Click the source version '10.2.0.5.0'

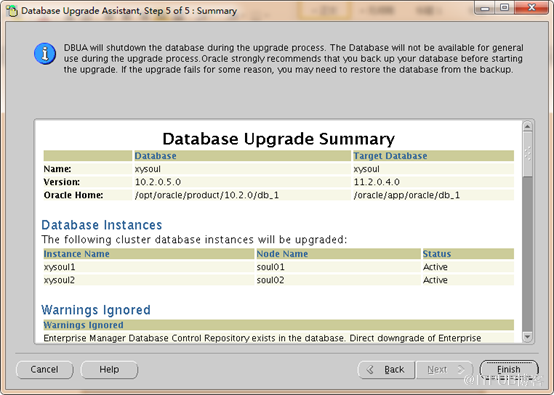tap(158, 182)
